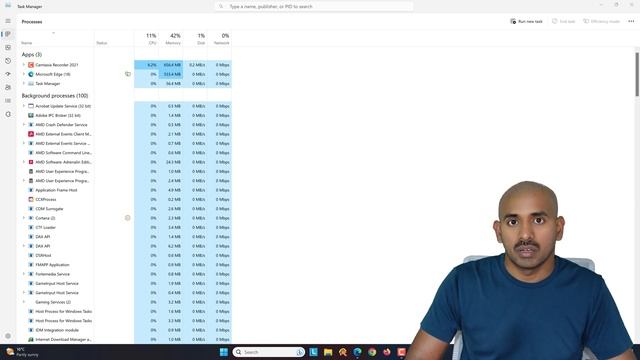
Task: Click the 6.2% CPU cell for Camtasia
Action: (146, 65)
